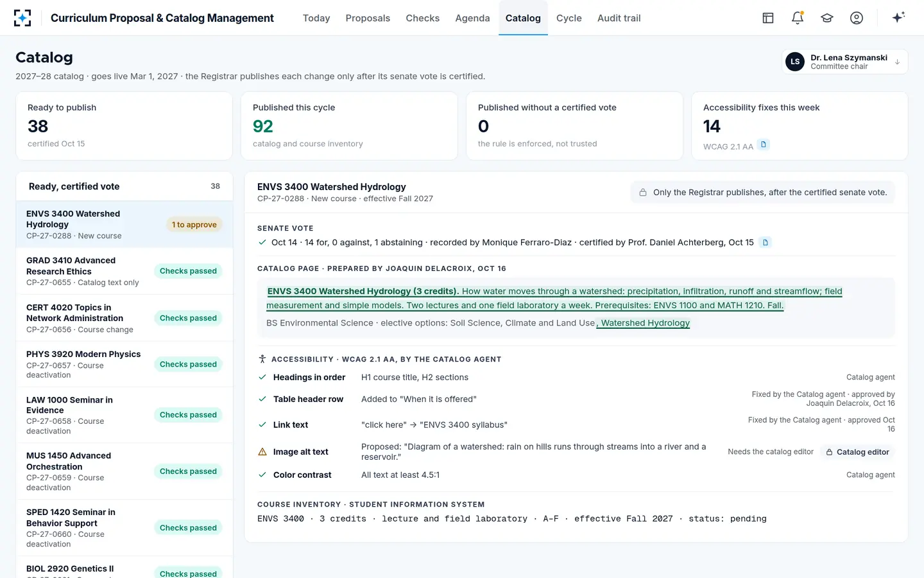Viewport: 924px width, 578px height.
Task: Go to the Checks tab
Action: click(x=422, y=18)
